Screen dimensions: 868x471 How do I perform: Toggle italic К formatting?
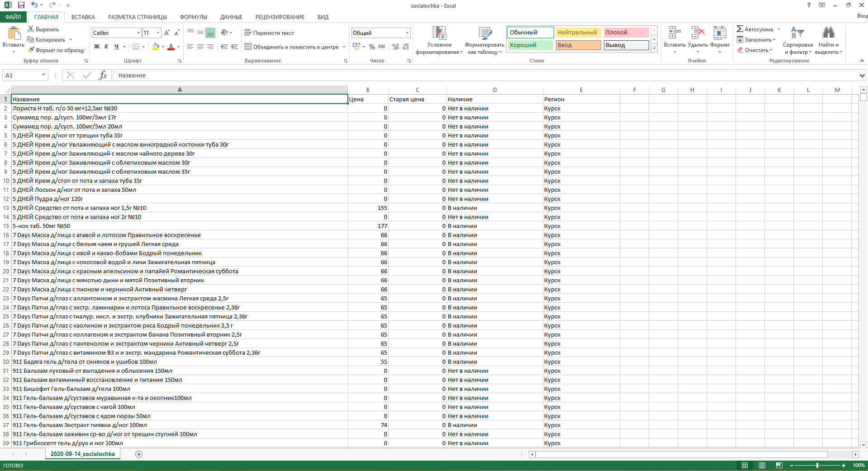(106, 47)
